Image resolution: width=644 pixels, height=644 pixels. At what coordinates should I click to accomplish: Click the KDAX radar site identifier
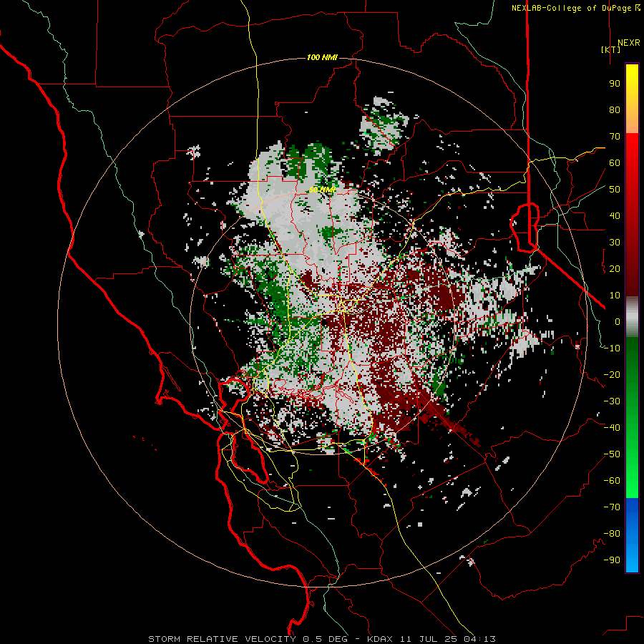coord(380,639)
